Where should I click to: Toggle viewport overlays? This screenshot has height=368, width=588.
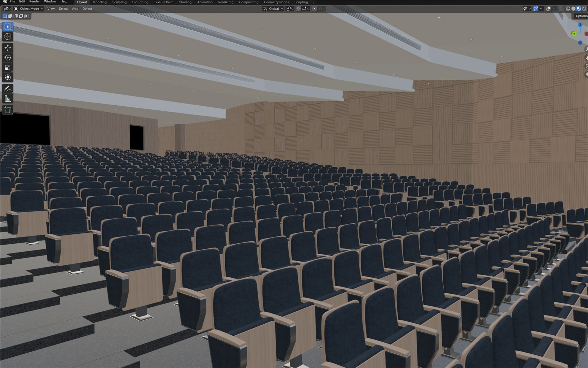point(549,9)
